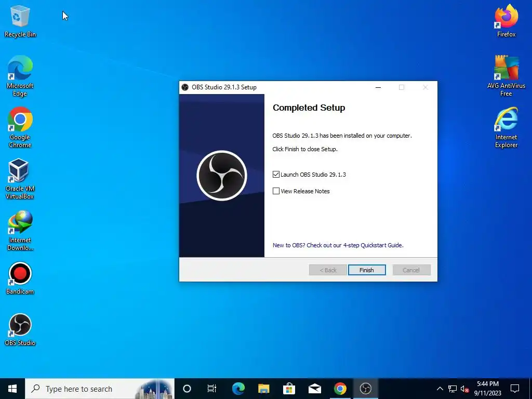Open File Explorer from the taskbar
The height and width of the screenshot is (399, 532).
pos(263,389)
